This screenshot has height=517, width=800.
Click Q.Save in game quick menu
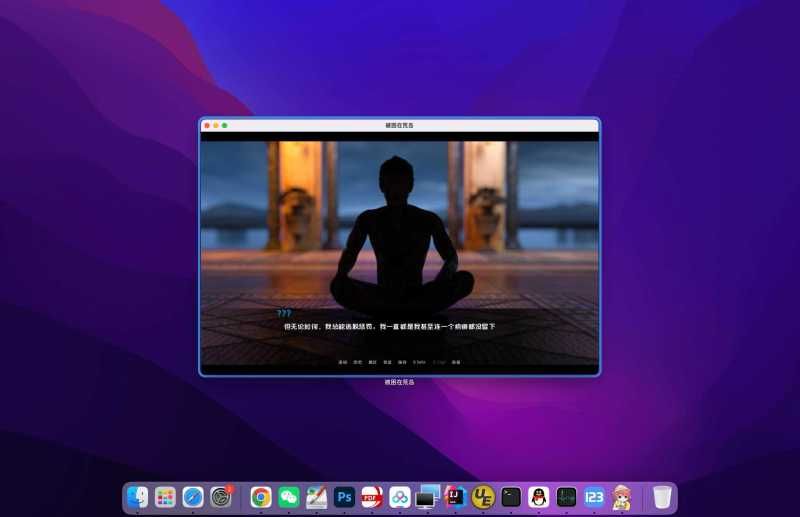[419, 362]
